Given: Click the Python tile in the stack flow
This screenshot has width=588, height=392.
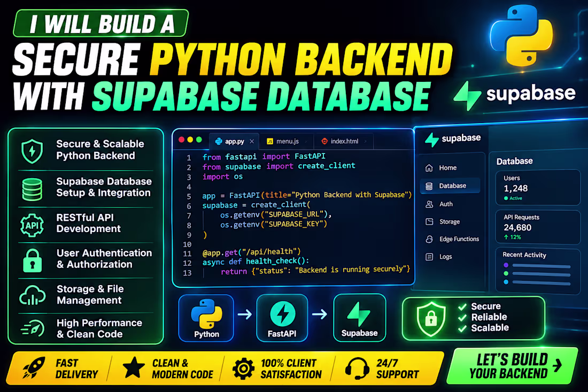Looking at the screenshot, I should coord(206,318).
